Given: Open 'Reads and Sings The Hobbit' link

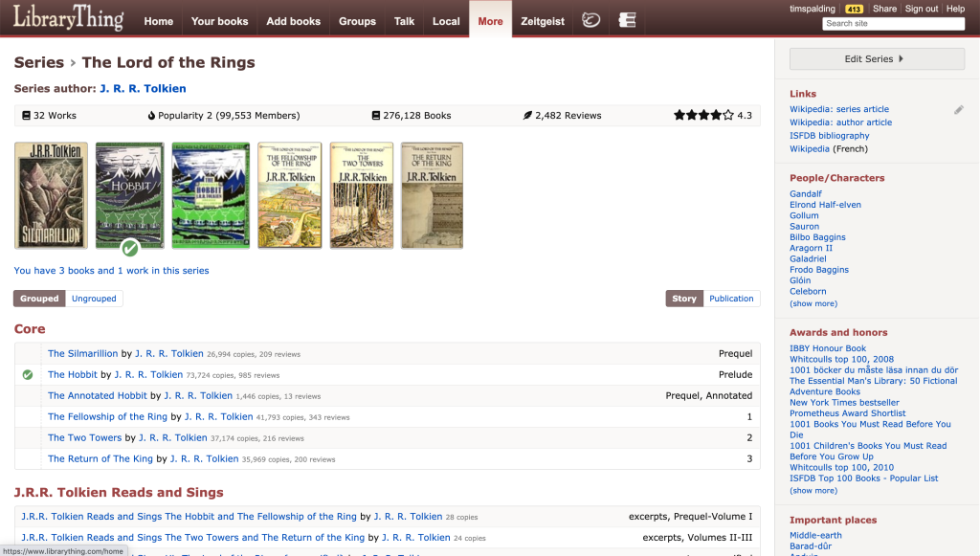Looking at the screenshot, I should (x=189, y=517).
